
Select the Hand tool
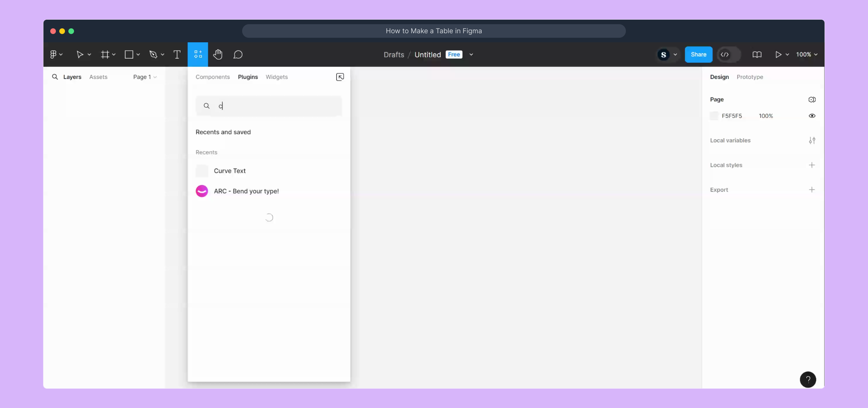[218, 54]
